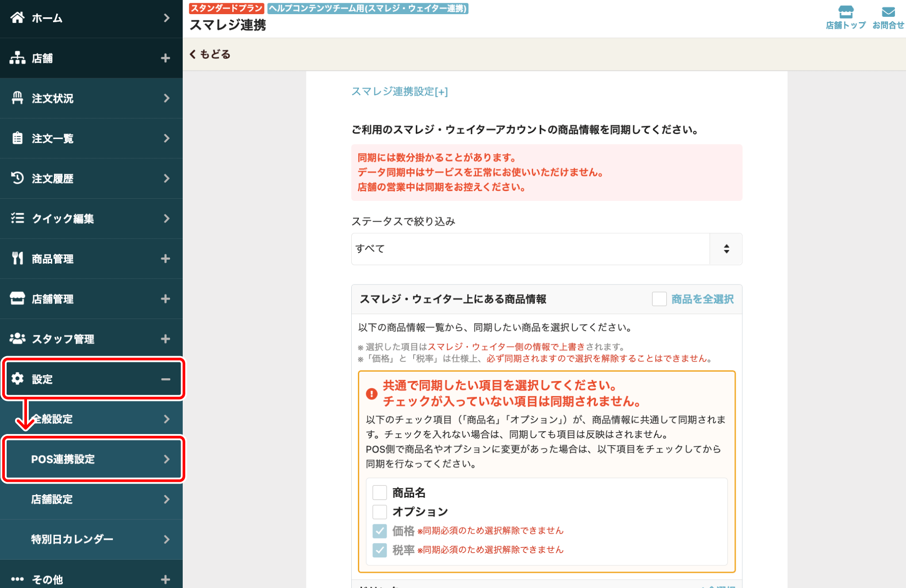Enable the オプション sync checkbox
The width and height of the screenshot is (906, 588).
click(x=380, y=512)
